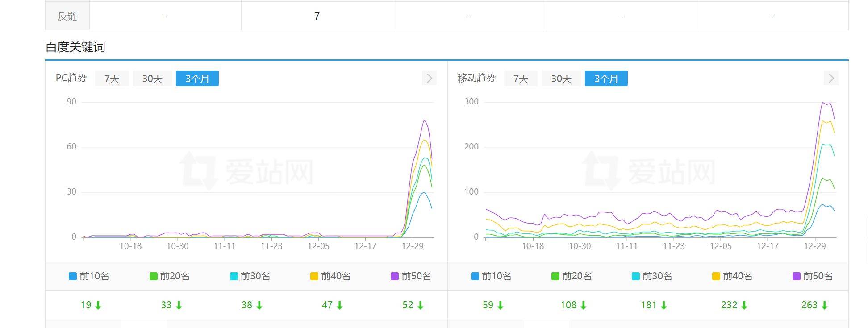Click the 12-29 date on PC chart axis
Viewport: 868px width, 328px height.
point(412,246)
